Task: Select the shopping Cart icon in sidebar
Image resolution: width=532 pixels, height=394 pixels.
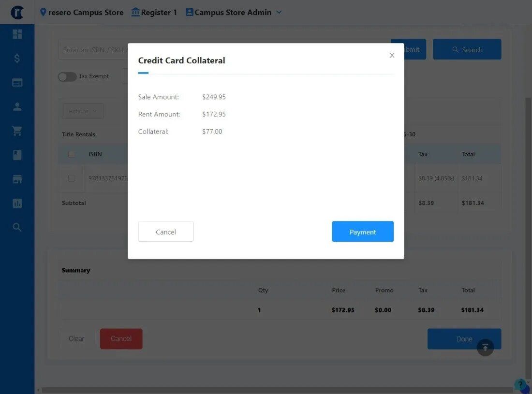Action: (x=17, y=131)
